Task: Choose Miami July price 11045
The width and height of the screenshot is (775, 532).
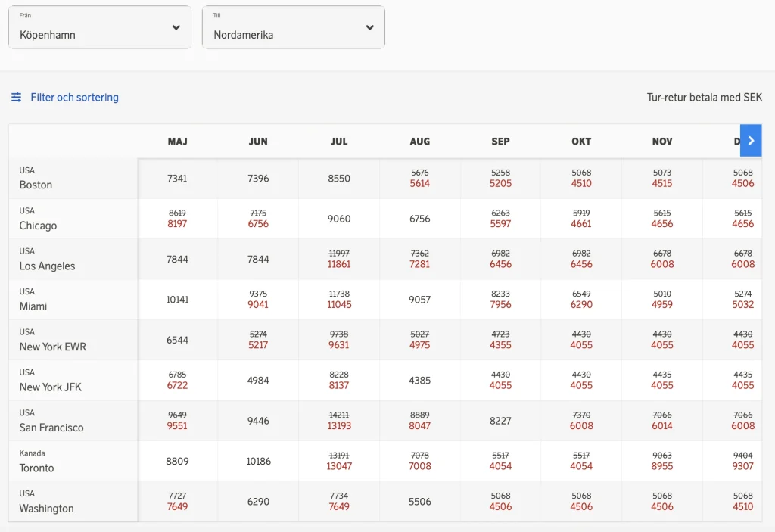Action: 339,304
